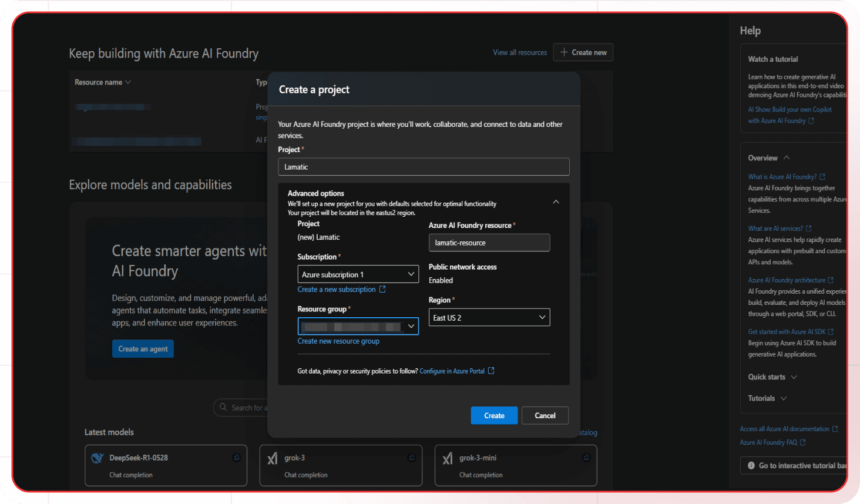Click external-link icon beside Configure in Azure Portal

[491, 371]
